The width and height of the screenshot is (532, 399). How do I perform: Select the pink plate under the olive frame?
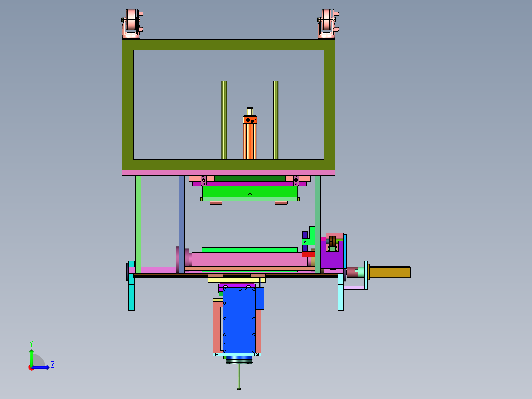tap(228, 173)
